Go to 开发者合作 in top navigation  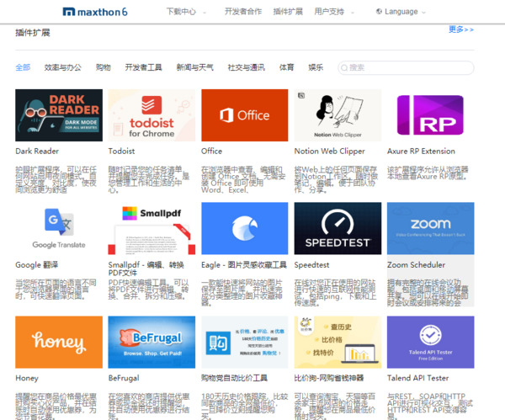pyautogui.click(x=243, y=12)
